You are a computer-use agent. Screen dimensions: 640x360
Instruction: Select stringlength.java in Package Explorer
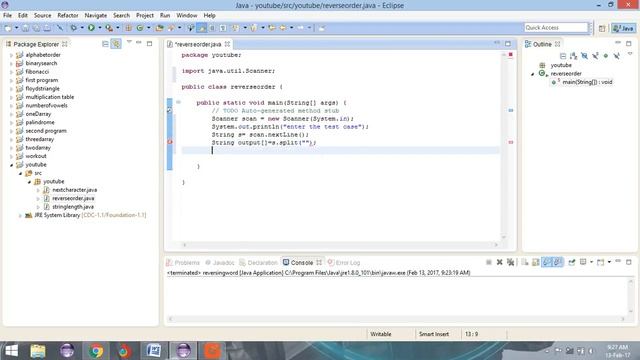[73, 207]
